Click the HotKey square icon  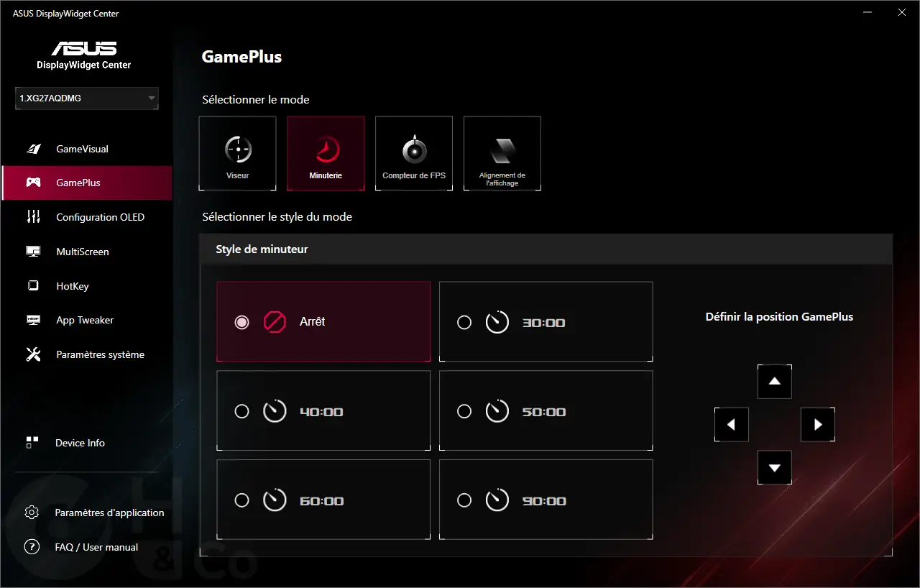[33, 286]
